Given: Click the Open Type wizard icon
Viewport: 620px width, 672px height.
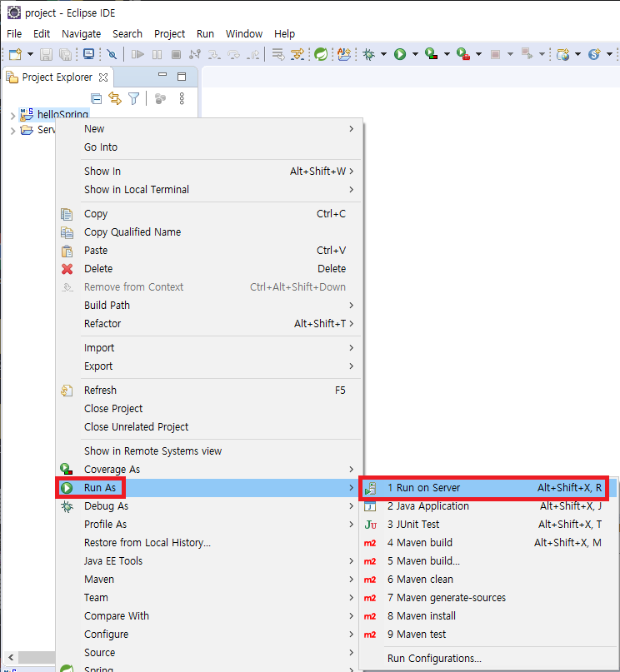Looking at the screenshot, I should 344,54.
